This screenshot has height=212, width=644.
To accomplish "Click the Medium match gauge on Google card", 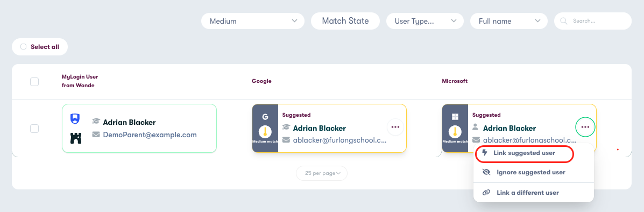I will pyautogui.click(x=265, y=132).
